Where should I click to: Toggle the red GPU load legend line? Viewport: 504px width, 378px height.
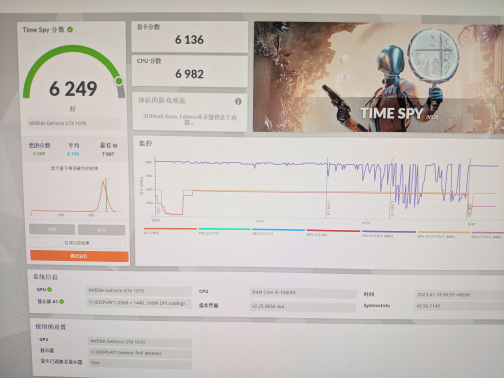click(333, 230)
